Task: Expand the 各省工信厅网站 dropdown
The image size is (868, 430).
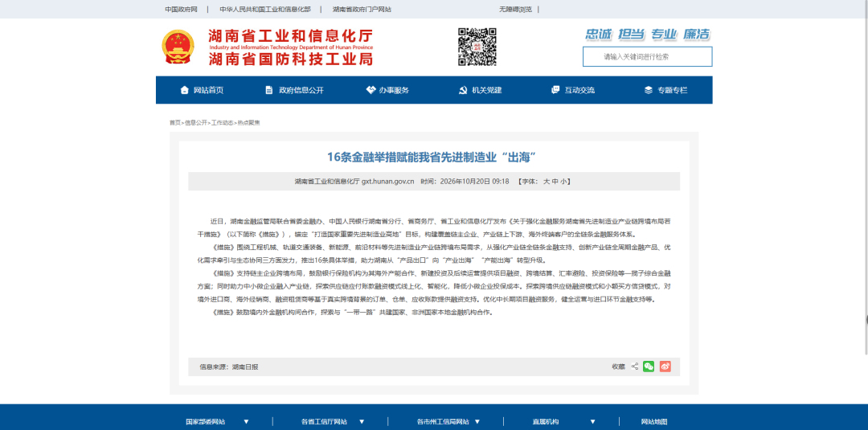Action: pyautogui.click(x=334, y=422)
